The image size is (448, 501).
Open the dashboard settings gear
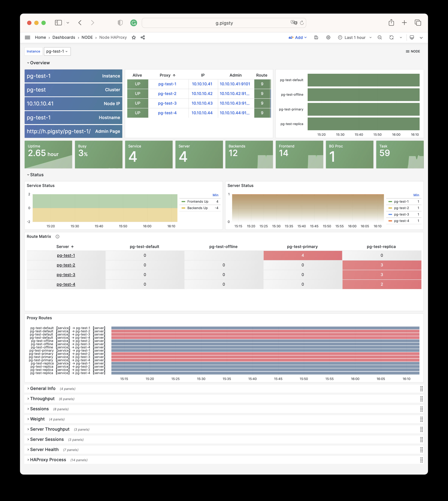[328, 37]
